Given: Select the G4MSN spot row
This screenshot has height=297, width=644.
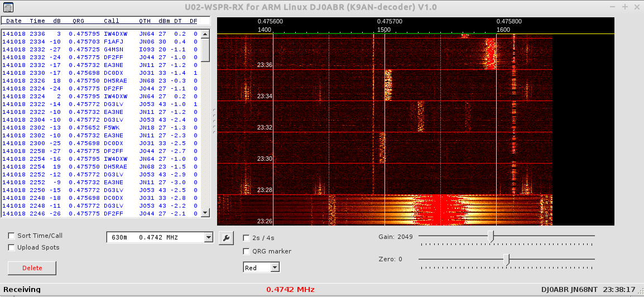Looking at the screenshot, I should click(100, 49).
